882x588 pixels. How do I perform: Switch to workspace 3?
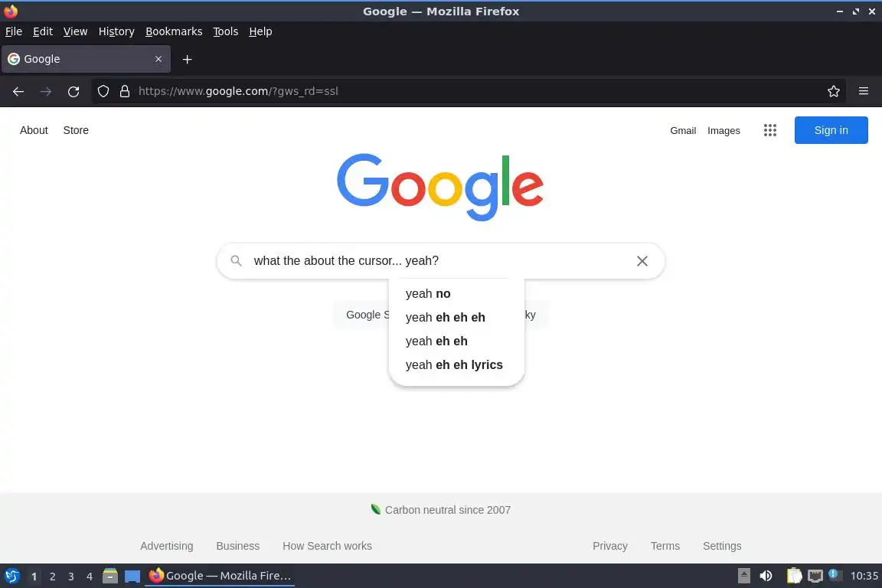[71, 577]
